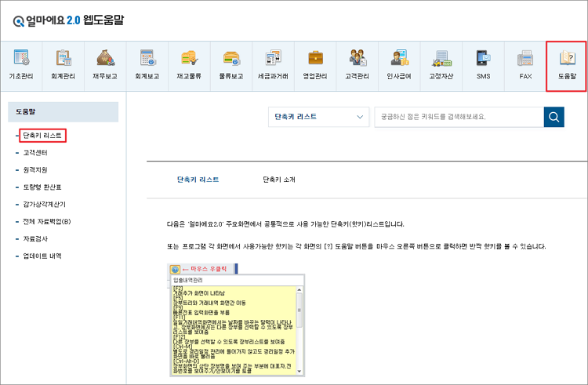Open the 고정자산 building icon

(x=441, y=58)
